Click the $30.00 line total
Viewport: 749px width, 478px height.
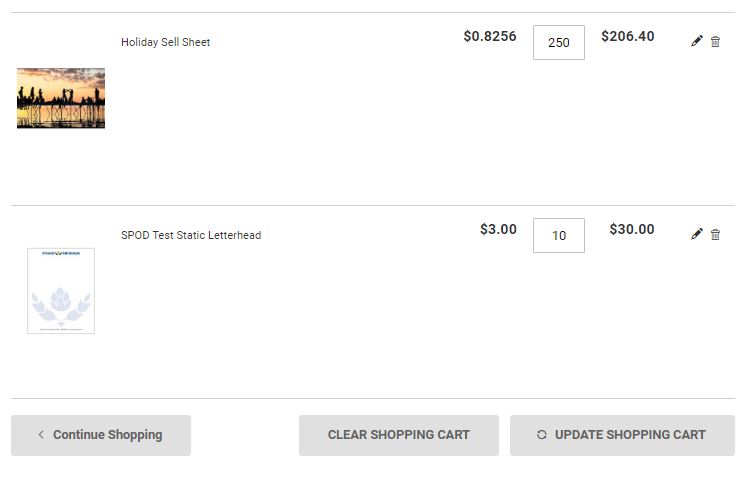[632, 229]
